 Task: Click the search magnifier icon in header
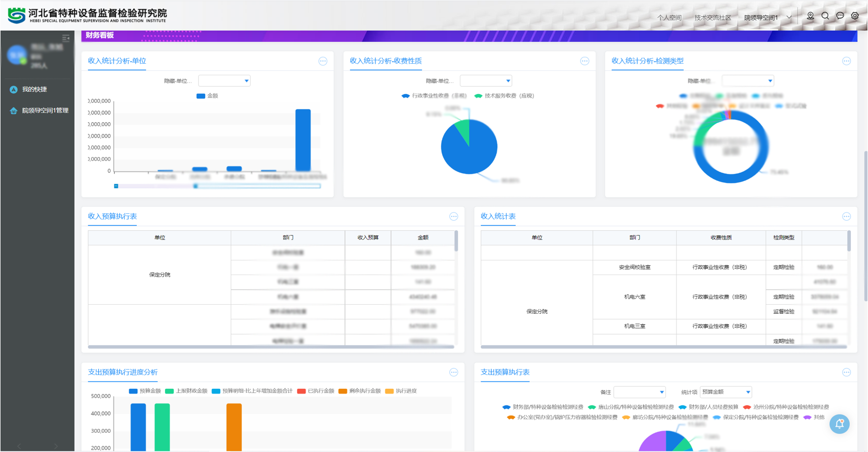pos(825,16)
